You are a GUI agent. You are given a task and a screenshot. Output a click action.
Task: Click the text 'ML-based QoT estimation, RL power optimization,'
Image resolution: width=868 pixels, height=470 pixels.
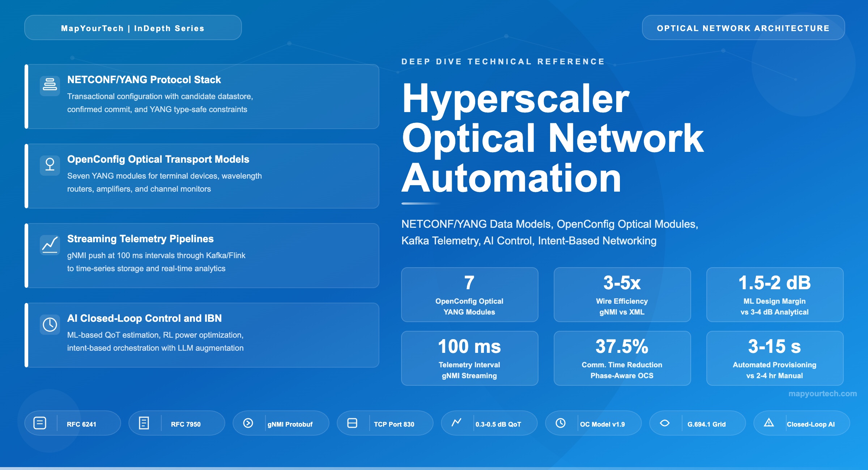click(x=156, y=335)
